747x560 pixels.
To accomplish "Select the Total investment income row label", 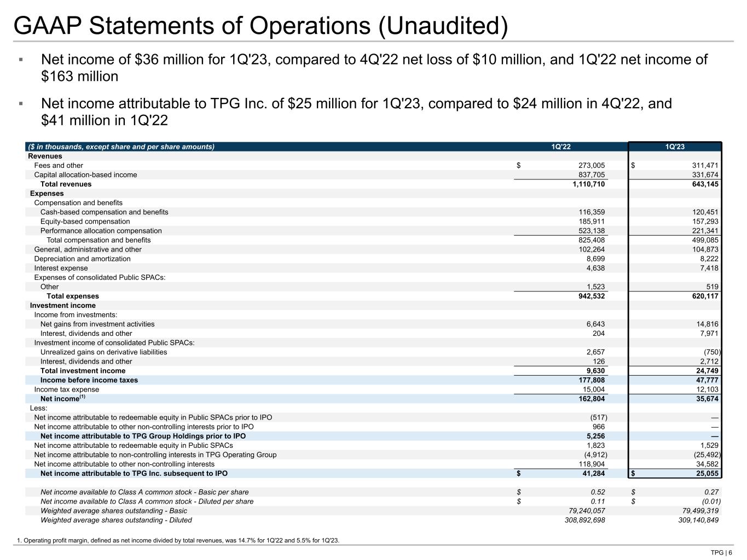I will [x=83, y=371].
